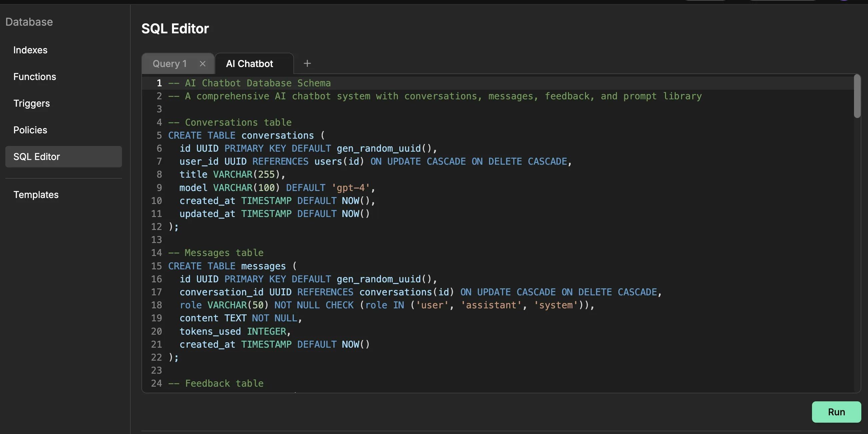
Task: Navigate to the Indexes section
Action: point(30,50)
